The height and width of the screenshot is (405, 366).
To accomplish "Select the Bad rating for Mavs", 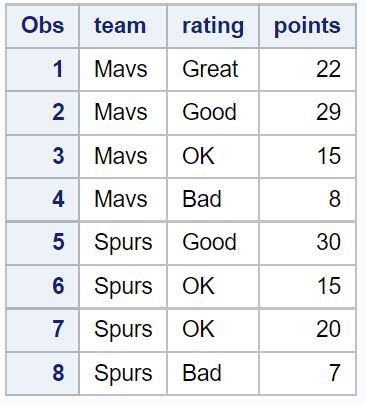I will coord(213,199).
